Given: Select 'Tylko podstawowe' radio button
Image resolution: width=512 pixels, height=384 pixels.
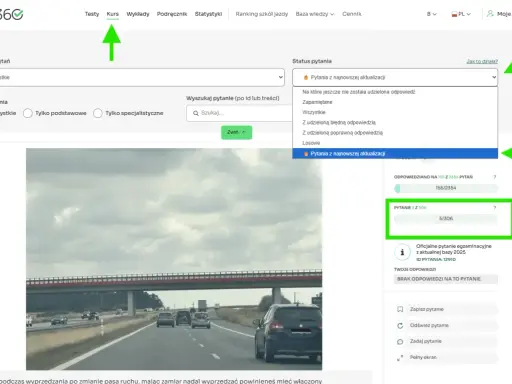Looking at the screenshot, I should [x=28, y=113].
